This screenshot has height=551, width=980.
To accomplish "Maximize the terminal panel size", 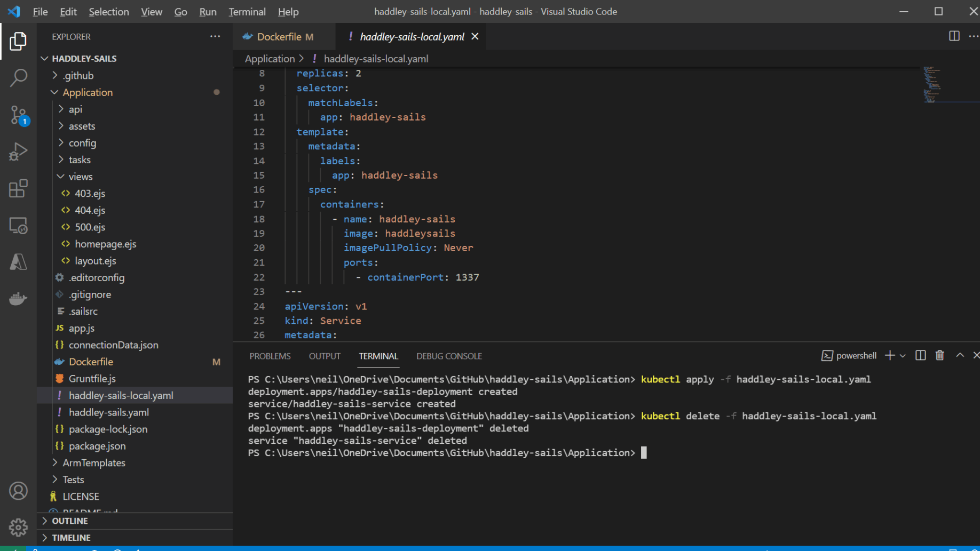I will click(x=960, y=356).
